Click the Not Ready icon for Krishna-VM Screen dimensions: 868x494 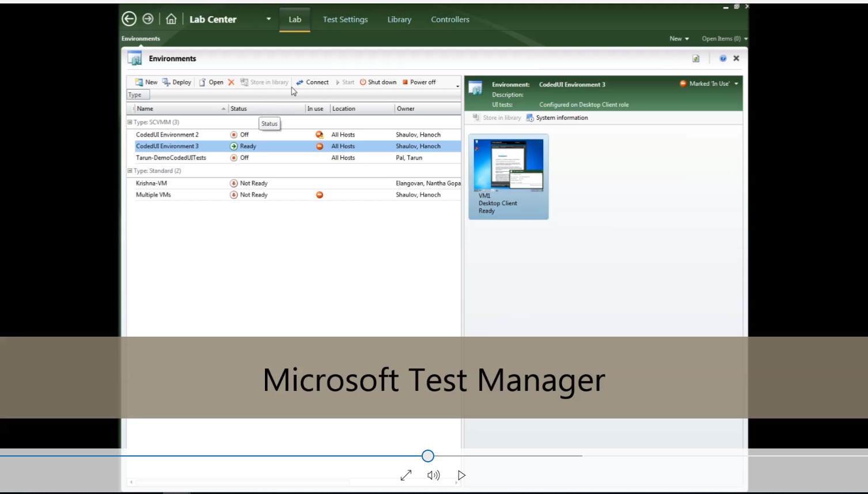[x=234, y=183]
